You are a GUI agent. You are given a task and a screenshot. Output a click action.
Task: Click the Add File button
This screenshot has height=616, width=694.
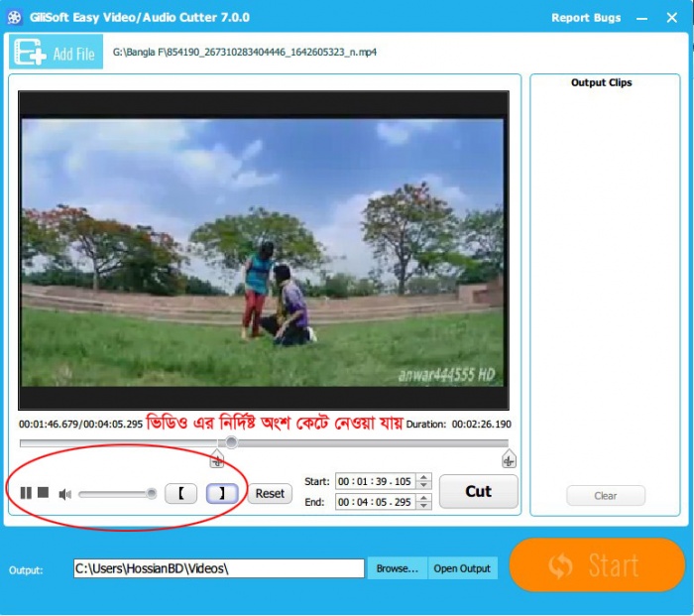(57, 52)
